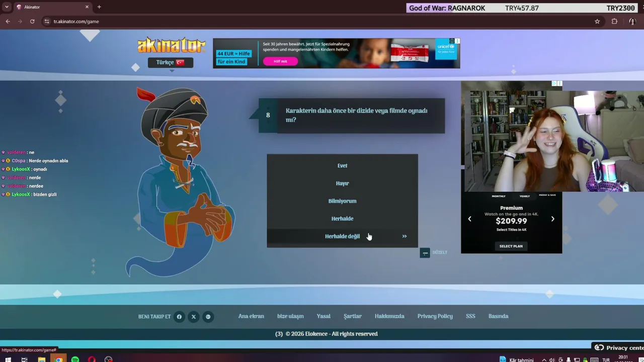644x362 pixels.
Task: Click the Akinator logo
Action: coord(172,46)
